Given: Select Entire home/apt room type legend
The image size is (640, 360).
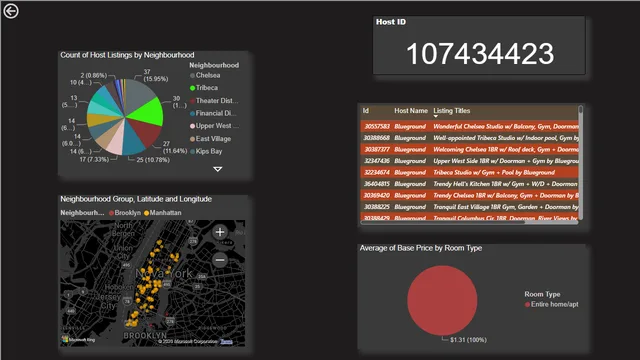Looking at the screenshot, I should 551,304.
